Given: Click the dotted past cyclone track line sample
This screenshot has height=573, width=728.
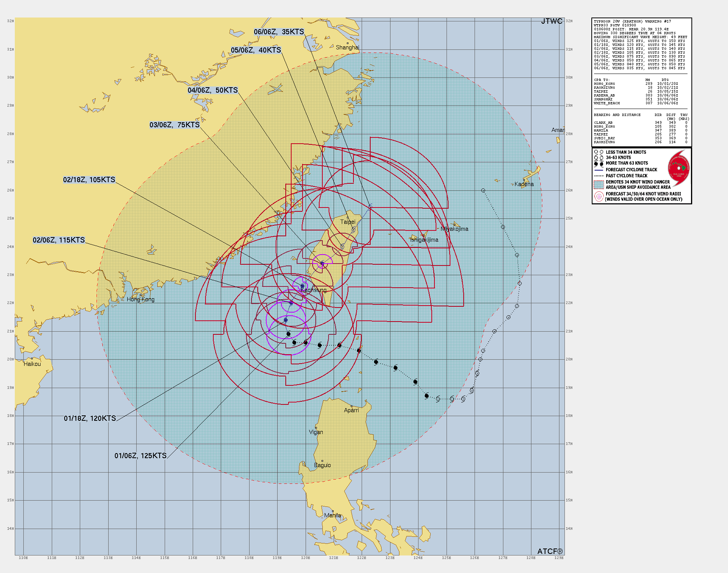Looking at the screenshot, I should click(x=599, y=176).
